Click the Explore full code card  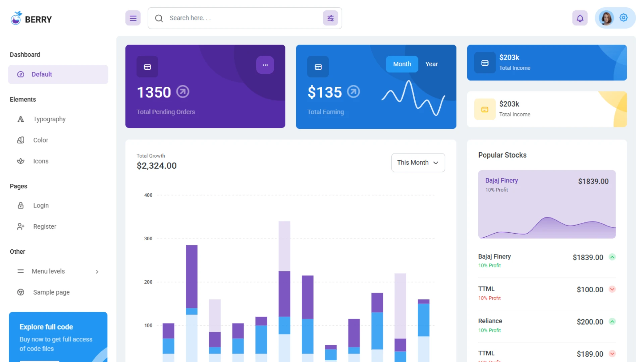click(58, 337)
